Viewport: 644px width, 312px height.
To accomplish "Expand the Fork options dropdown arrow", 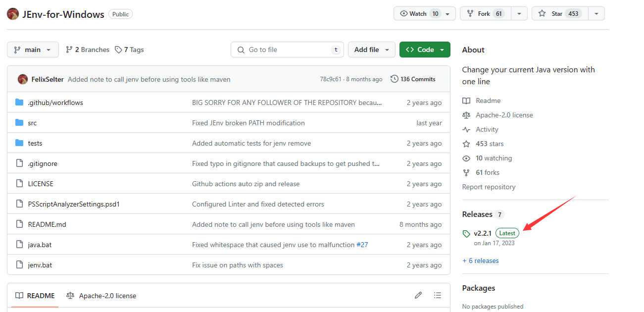I will point(519,14).
